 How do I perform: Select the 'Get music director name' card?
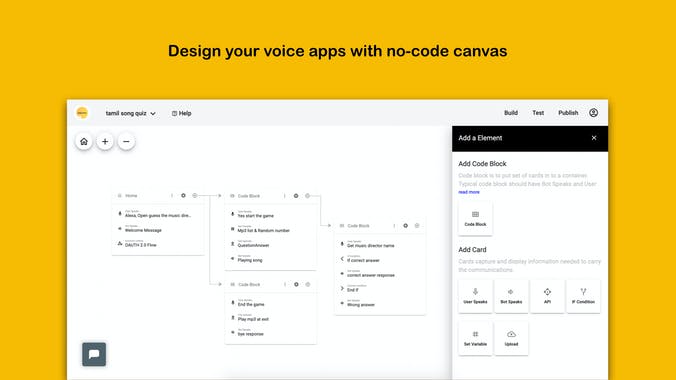coord(380,244)
